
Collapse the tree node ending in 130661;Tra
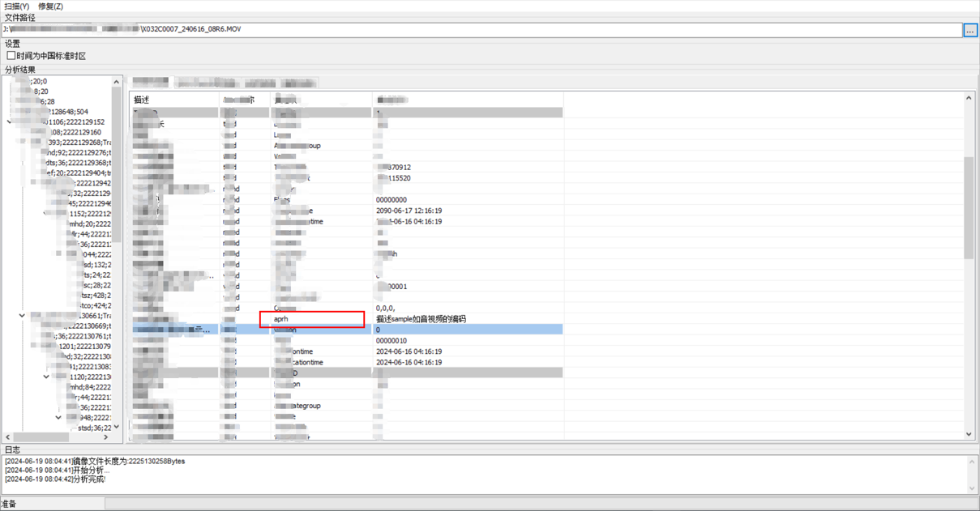click(22, 316)
